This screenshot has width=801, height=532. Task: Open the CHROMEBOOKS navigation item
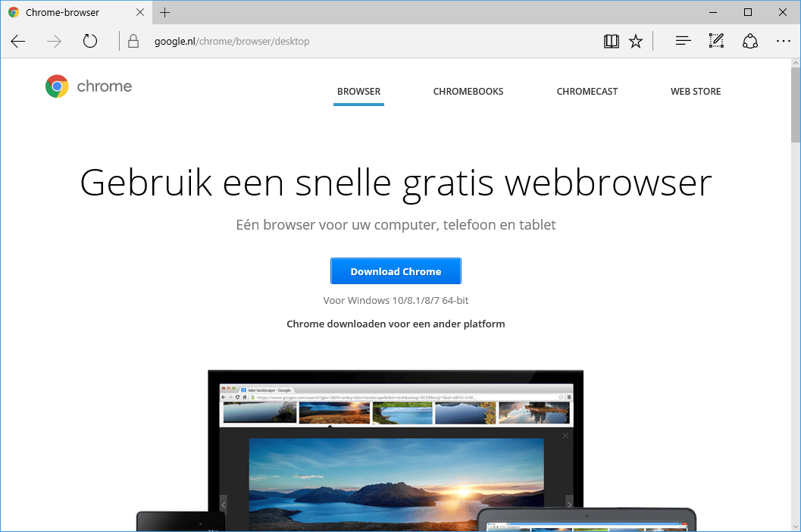pyautogui.click(x=468, y=92)
